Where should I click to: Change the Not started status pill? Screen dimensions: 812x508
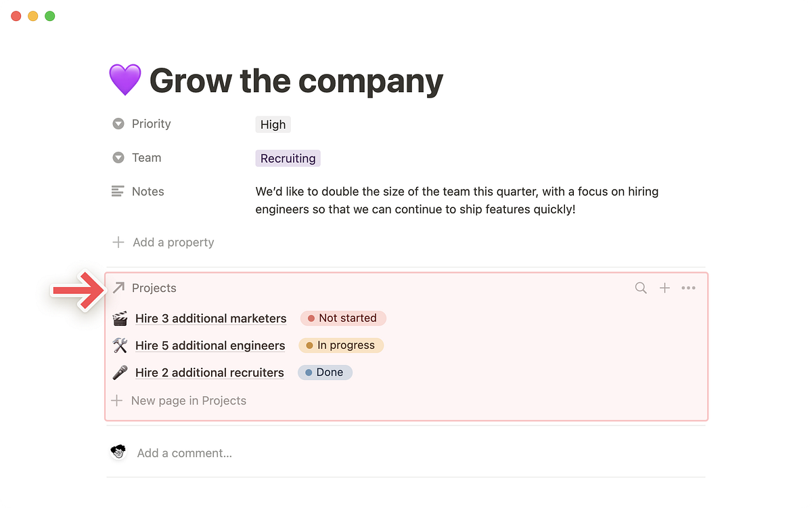click(343, 318)
